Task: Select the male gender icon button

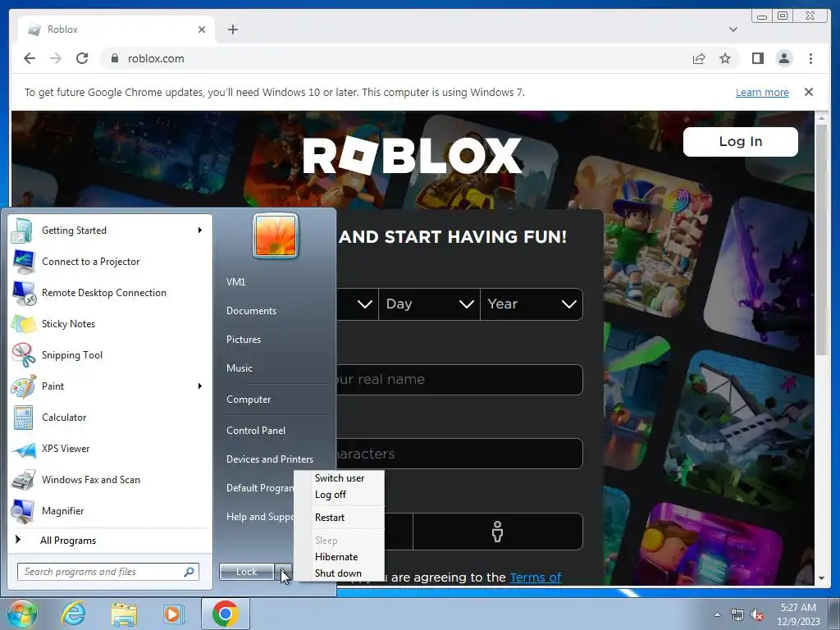Action: pyautogui.click(x=498, y=532)
